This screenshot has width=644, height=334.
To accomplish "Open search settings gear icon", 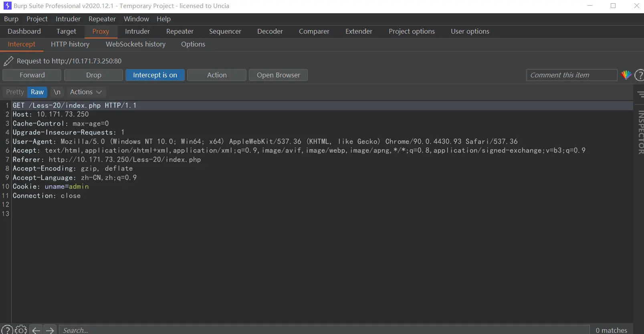I will click(21, 330).
